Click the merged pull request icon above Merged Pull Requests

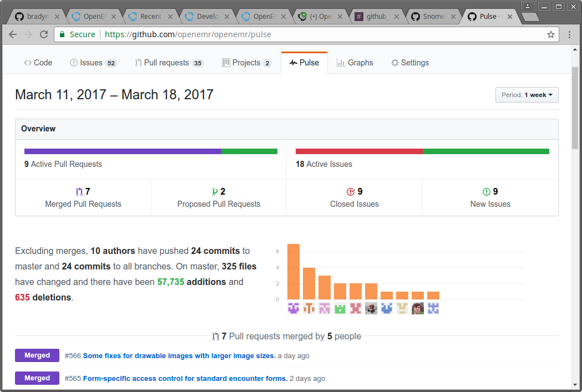[x=79, y=192]
